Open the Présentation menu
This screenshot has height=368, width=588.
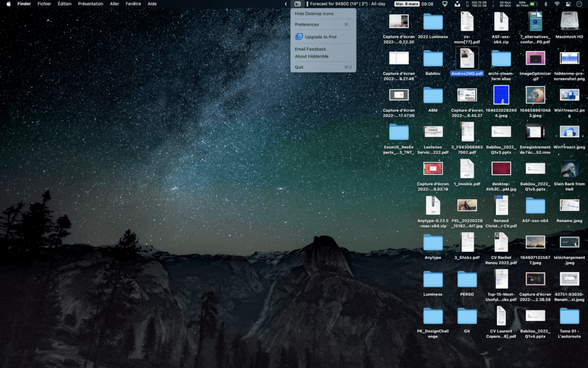(90, 4)
